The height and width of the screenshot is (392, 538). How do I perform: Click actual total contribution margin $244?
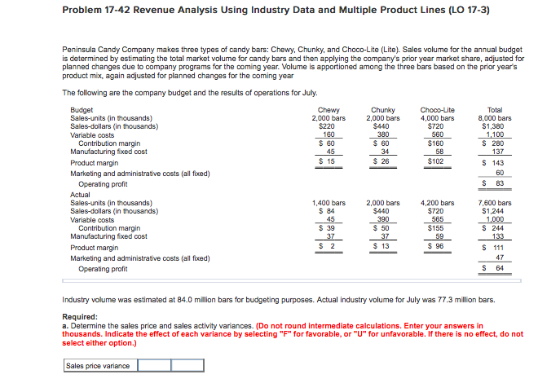(492, 228)
